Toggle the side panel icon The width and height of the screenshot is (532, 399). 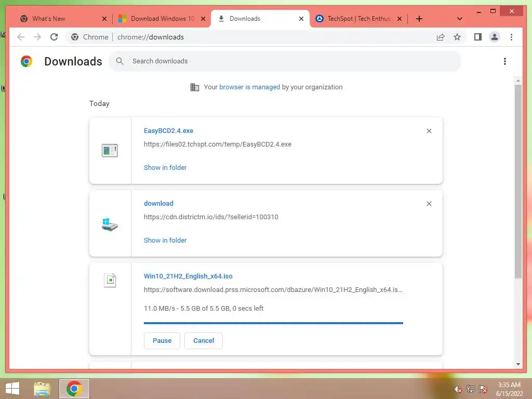click(x=478, y=37)
